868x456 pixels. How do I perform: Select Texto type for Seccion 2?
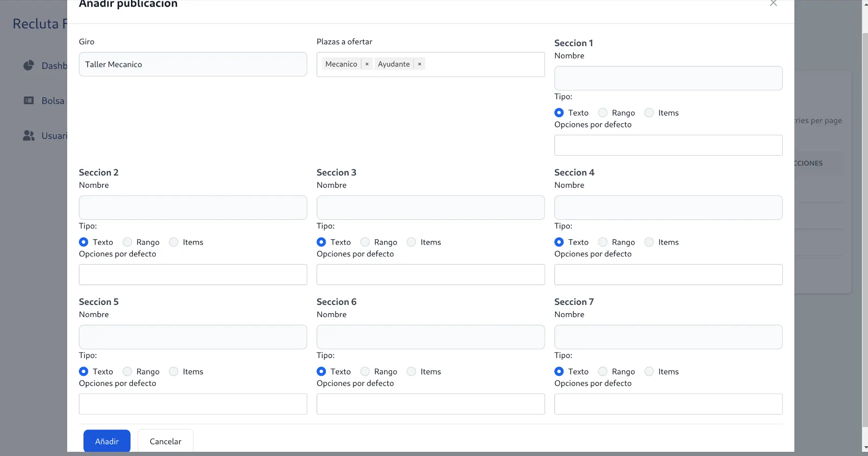[83, 242]
